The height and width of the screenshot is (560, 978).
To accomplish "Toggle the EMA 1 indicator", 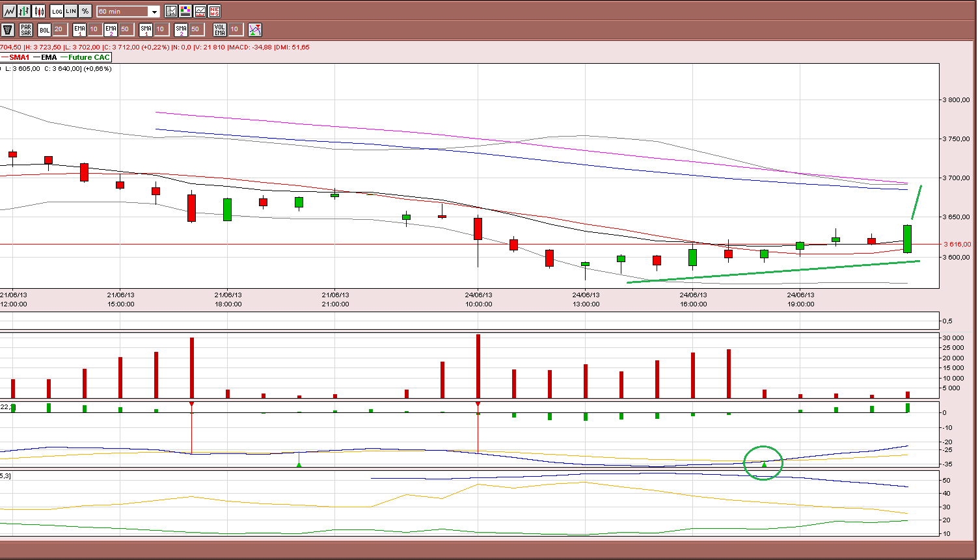I will (x=79, y=30).
